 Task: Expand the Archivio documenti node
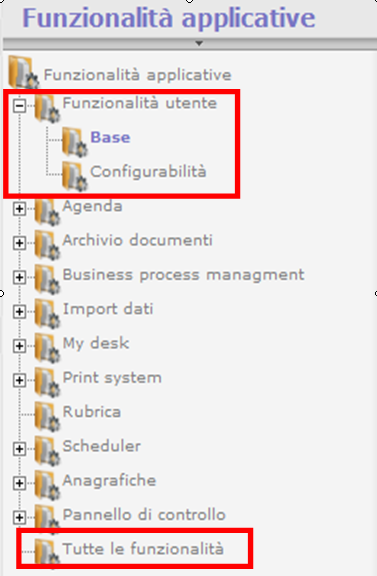pos(19,243)
